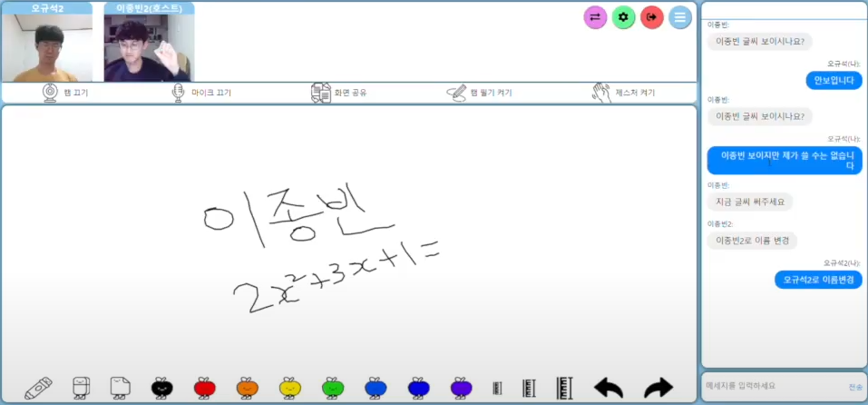The height and width of the screenshot is (405, 868).
Task: Click the long blue 이종빈 보이지만 message bubble
Action: click(785, 160)
